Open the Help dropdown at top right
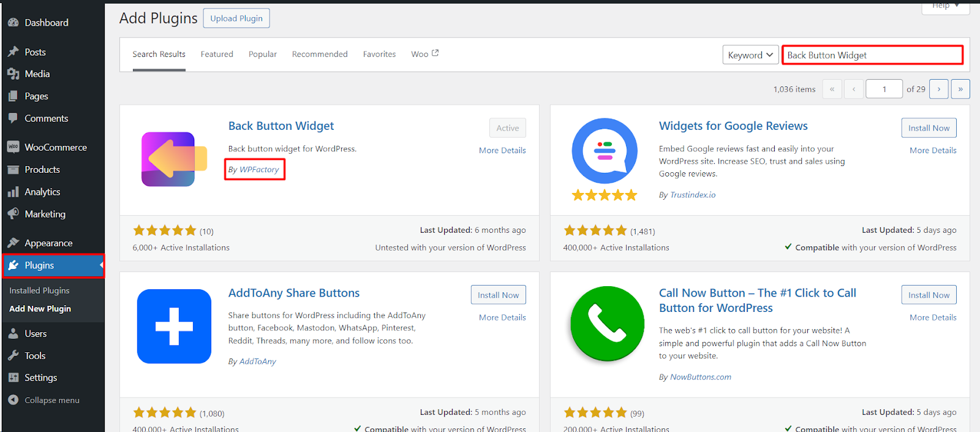 pos(946,6)
